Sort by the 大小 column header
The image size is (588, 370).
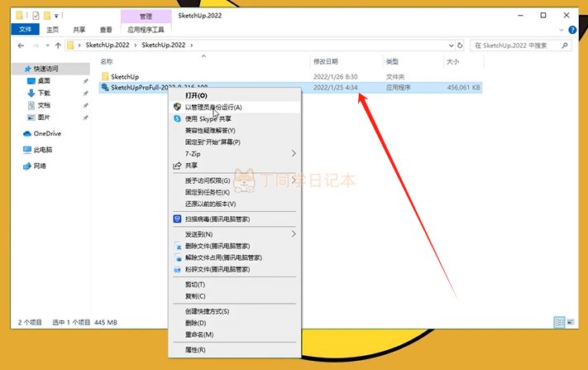pos(452,61)
